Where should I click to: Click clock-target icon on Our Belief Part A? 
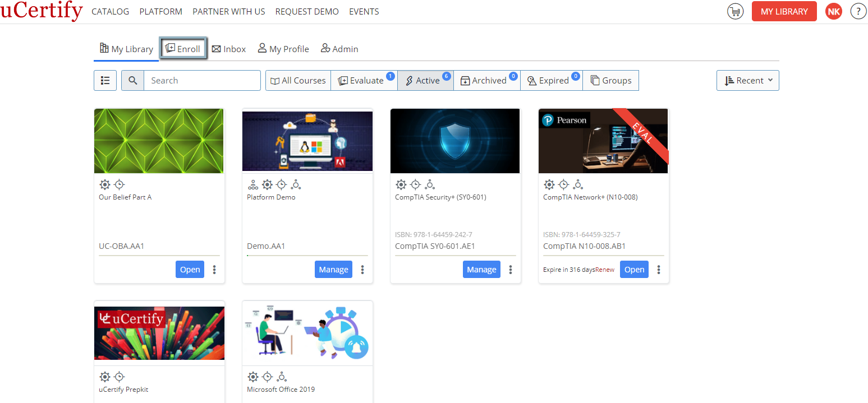(119, 184)
